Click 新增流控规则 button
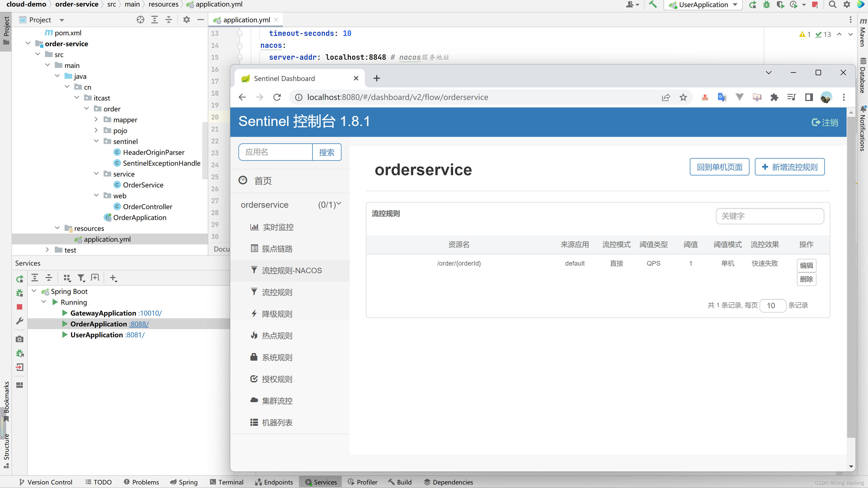This screenshot has height=488, width=868. coord(790,167)
